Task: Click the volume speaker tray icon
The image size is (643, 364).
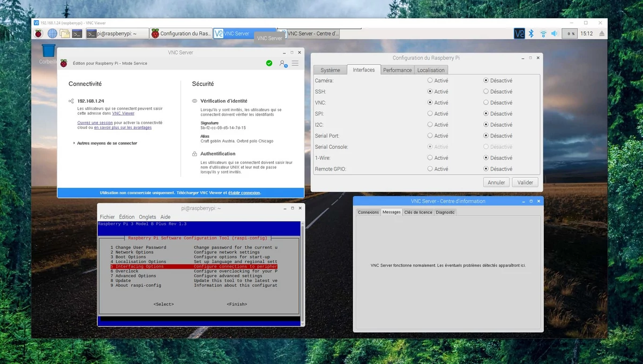Action: click(x=555, y=34)
